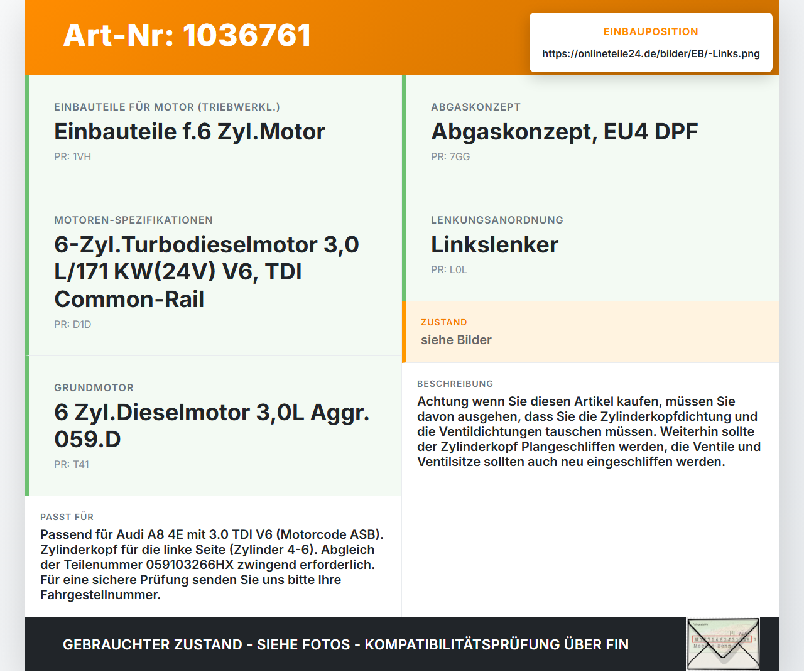This screenshot has width=804, height=672.
Task: Click the BESCHREIBUNG label
Action: tap(455, 384)
